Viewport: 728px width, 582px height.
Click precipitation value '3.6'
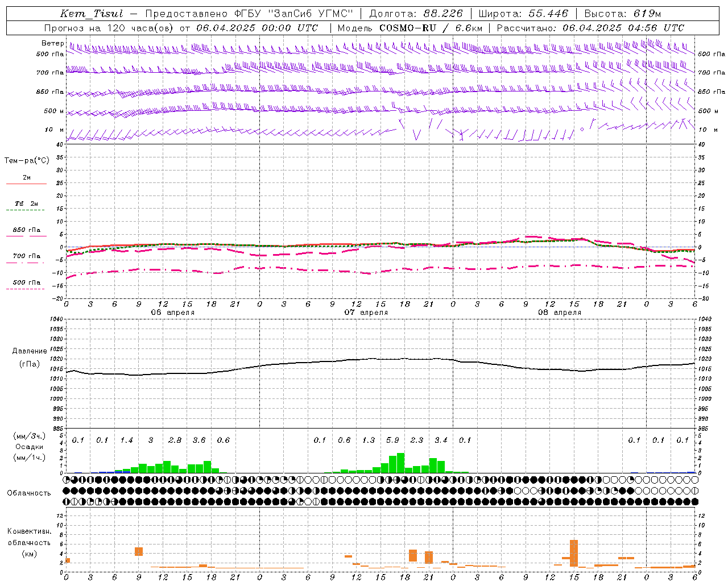199,440
